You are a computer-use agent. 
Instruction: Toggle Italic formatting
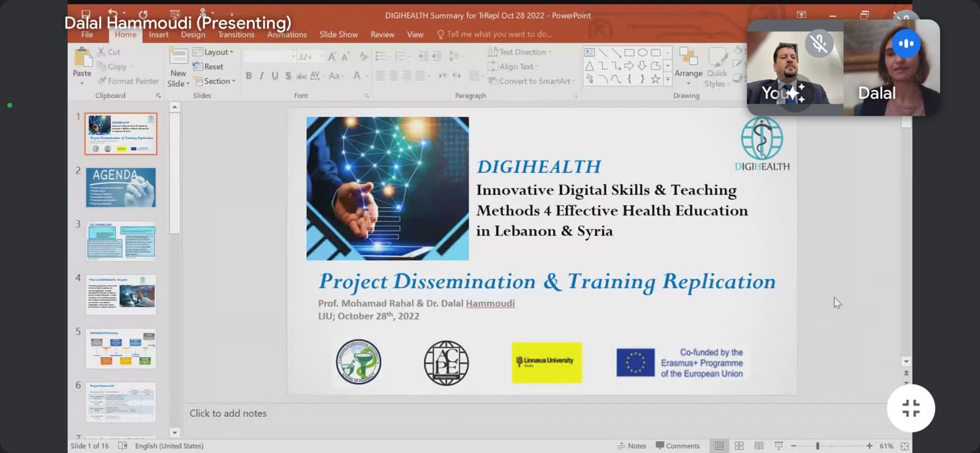262,76
